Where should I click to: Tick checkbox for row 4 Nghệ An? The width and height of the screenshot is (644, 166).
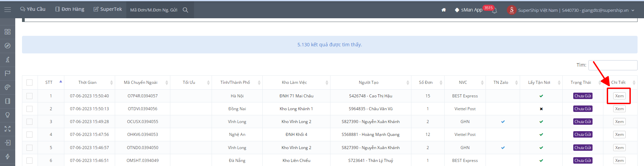[x=29, y=135]
